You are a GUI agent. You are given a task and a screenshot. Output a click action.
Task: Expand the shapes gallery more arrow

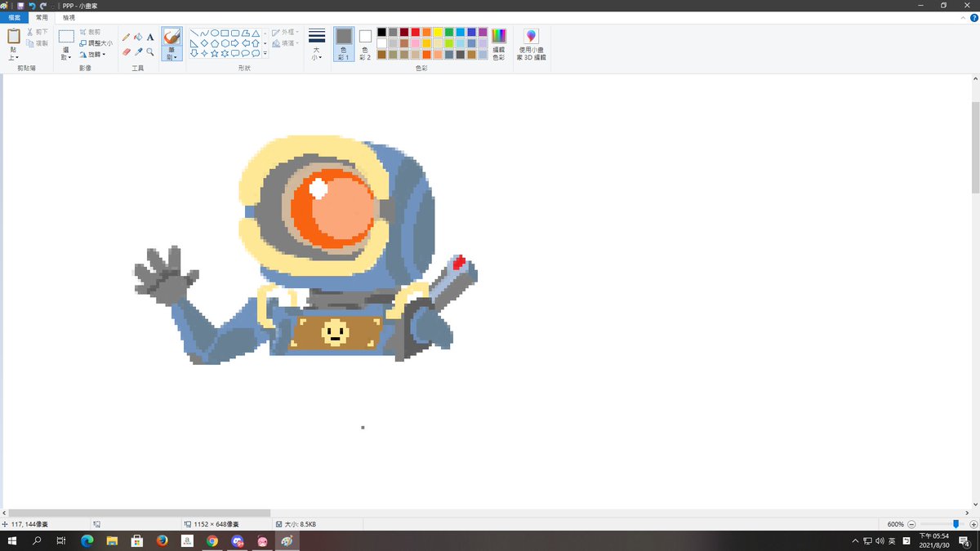coord(265,54)
